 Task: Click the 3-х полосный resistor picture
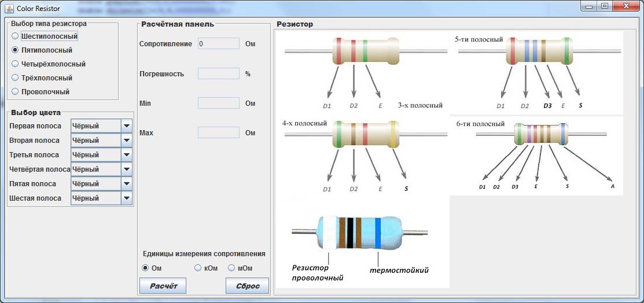366,51
